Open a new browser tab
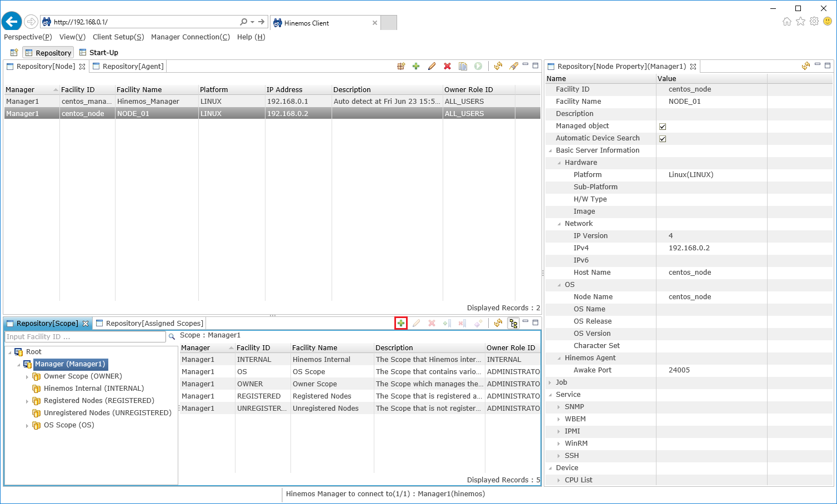Screen dimensions: 837x504 [389, 23]
